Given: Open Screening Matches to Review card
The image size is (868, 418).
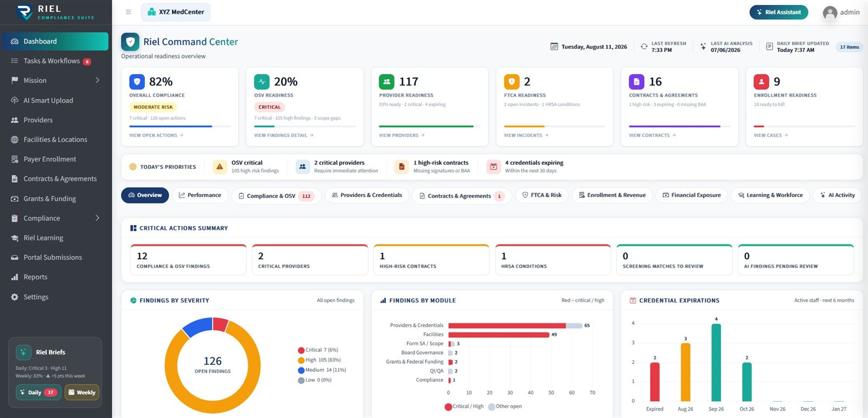Looking at the screenshot, I should 674,260.
